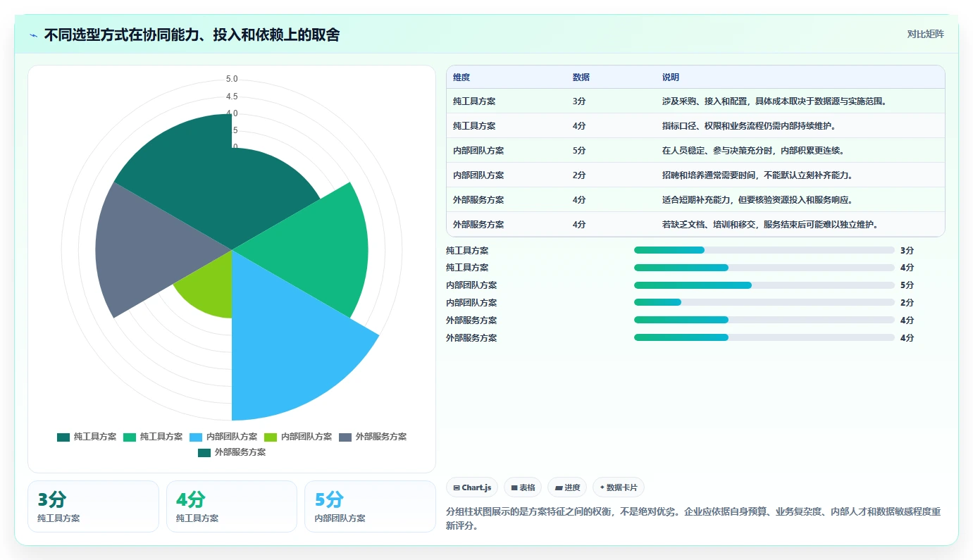The width and height of the screenshot is (973, 560).
Task: Click the 4.5 axis label on the chart
Action: (x=232, y=97)
